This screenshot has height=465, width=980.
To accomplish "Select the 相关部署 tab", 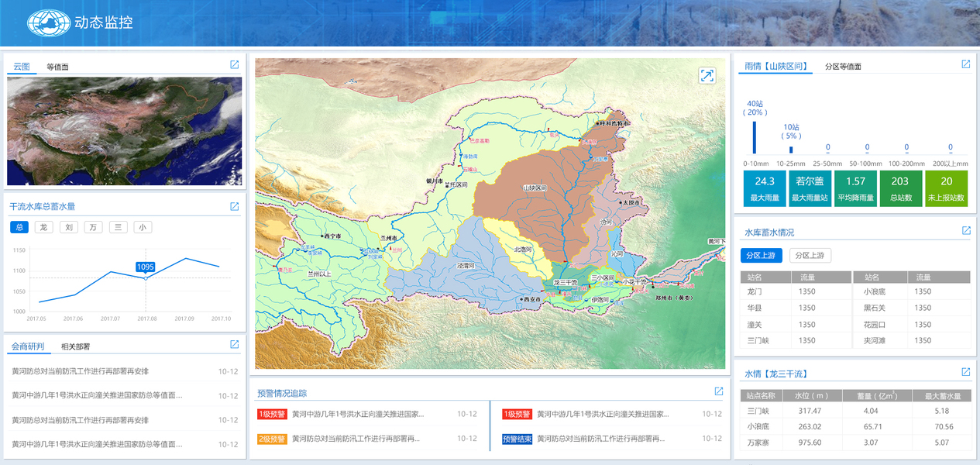I will [76, 346].
